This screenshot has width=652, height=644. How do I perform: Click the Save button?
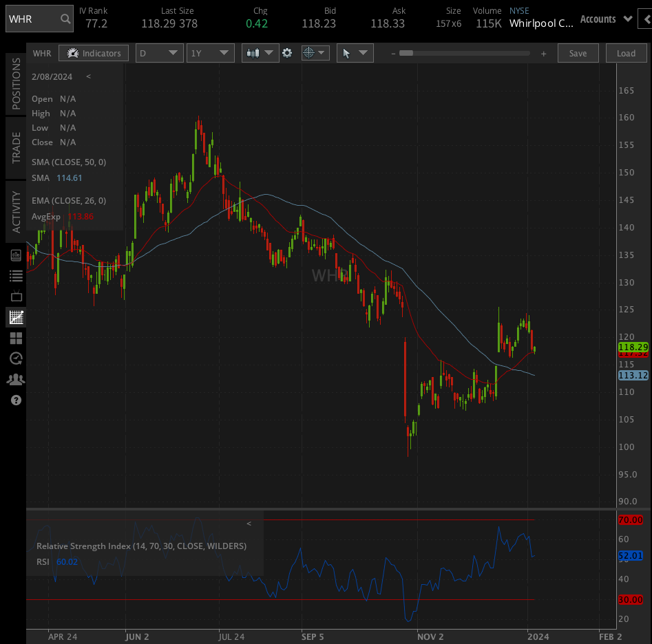click(x=578, y=53)
